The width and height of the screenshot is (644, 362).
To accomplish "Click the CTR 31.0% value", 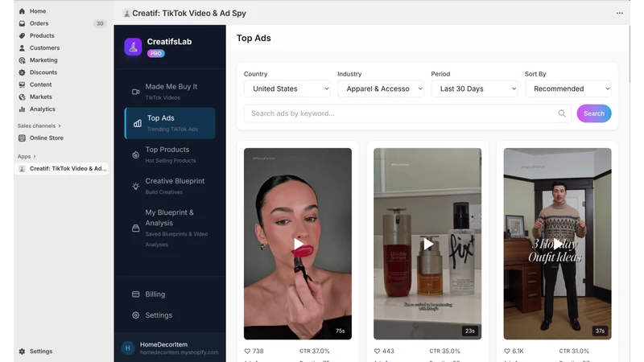I will point(574,351).
